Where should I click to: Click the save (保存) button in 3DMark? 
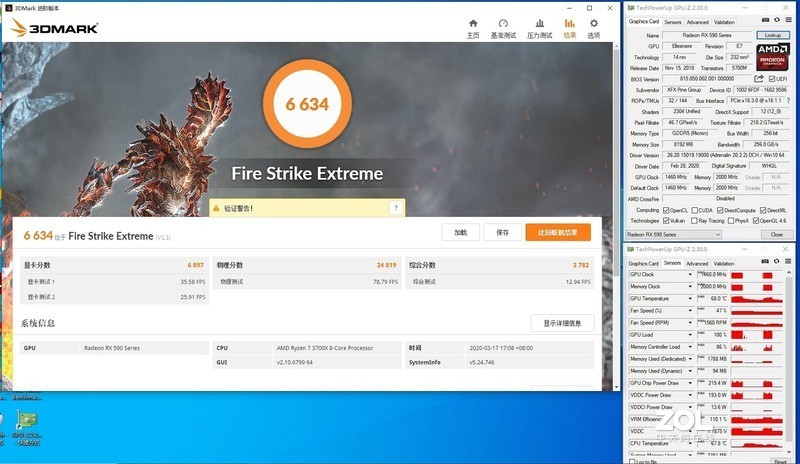click(503, 232)
